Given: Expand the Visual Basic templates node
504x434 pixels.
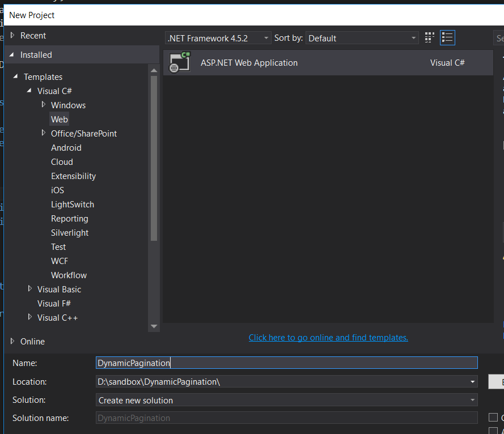Looking at the screenshot, I should (29, 289).
